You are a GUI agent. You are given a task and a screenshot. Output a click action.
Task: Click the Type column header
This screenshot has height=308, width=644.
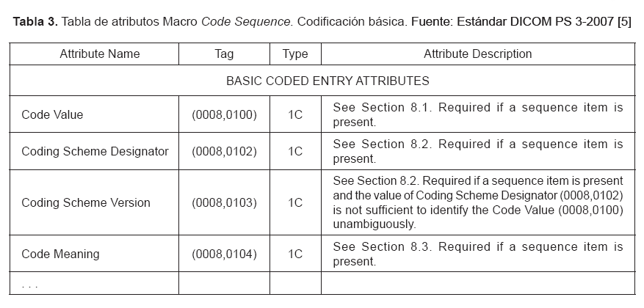(x=294, y=54)
